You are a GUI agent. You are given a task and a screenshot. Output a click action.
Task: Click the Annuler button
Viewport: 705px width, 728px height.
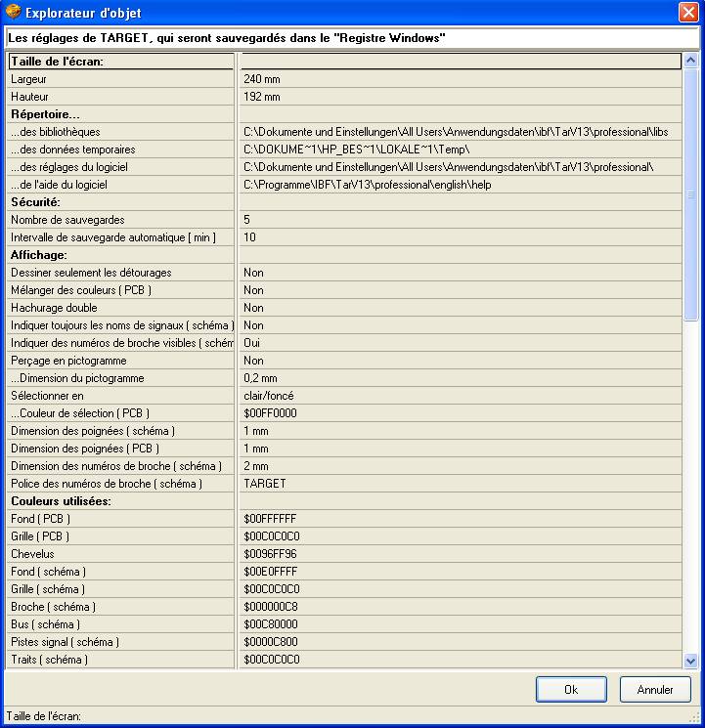(655, 689)
